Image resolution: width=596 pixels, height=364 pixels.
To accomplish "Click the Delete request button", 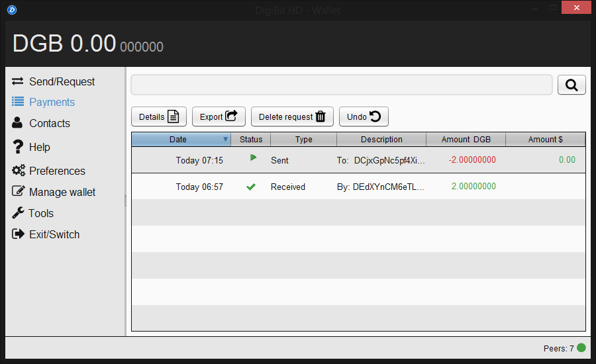I will [292, 116].
